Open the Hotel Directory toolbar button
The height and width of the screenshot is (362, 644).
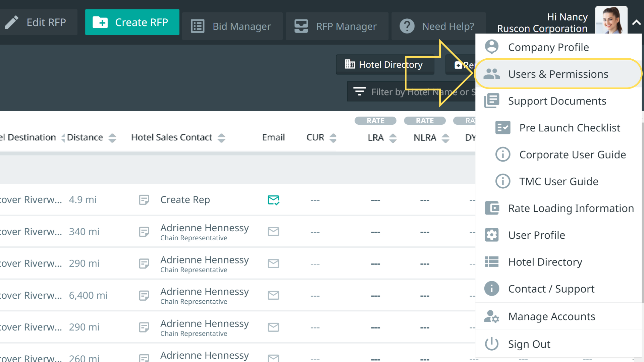pos(385,64)
